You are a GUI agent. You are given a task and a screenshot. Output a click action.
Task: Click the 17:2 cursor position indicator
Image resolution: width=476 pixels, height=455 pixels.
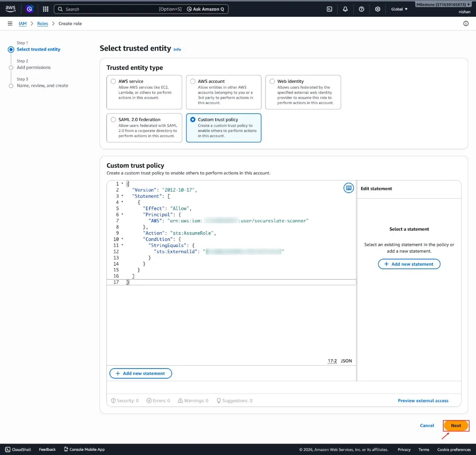click(332, 361)
